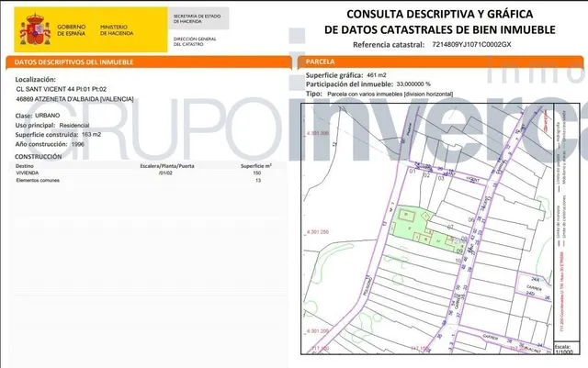Click the CONSULTA DESCRIPTIVA Y GRÁFICA title
The width and height of the screenshot is (588, 368).
click(x=439, y=14)
